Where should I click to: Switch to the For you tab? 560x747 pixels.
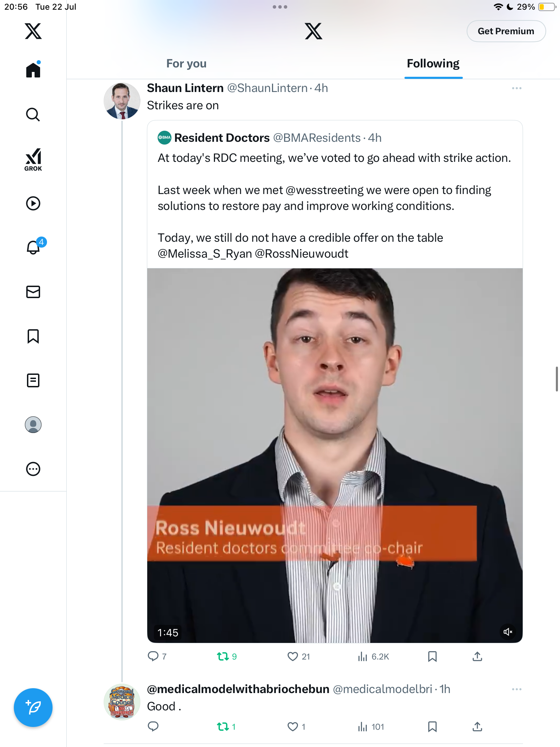coord(186,64)
